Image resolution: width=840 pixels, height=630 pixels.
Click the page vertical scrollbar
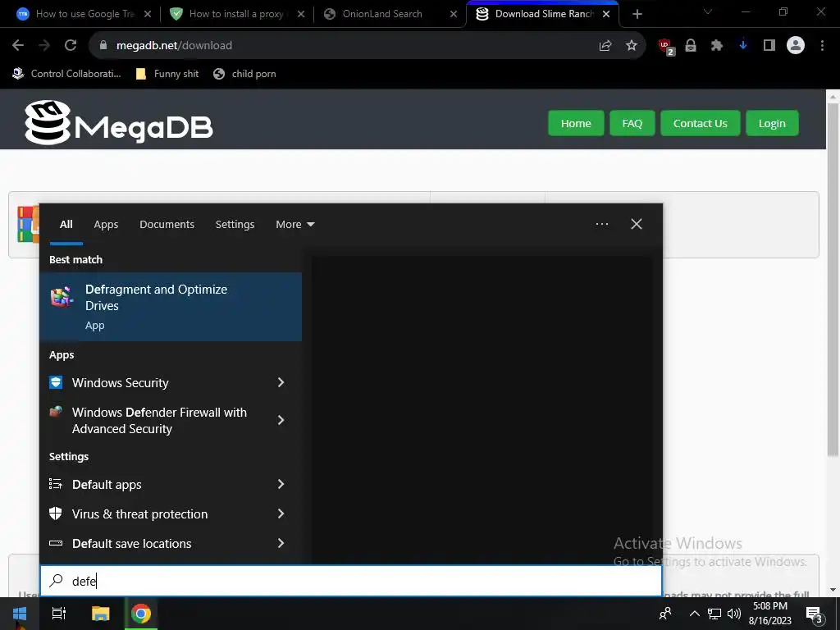[x=833, y=280]
